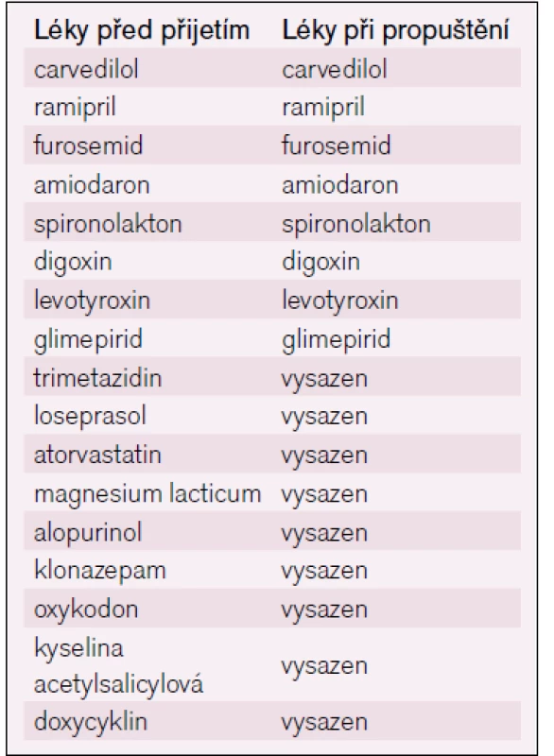
Task: Click vysazen next to klonazepam
Action: point(324,571)
